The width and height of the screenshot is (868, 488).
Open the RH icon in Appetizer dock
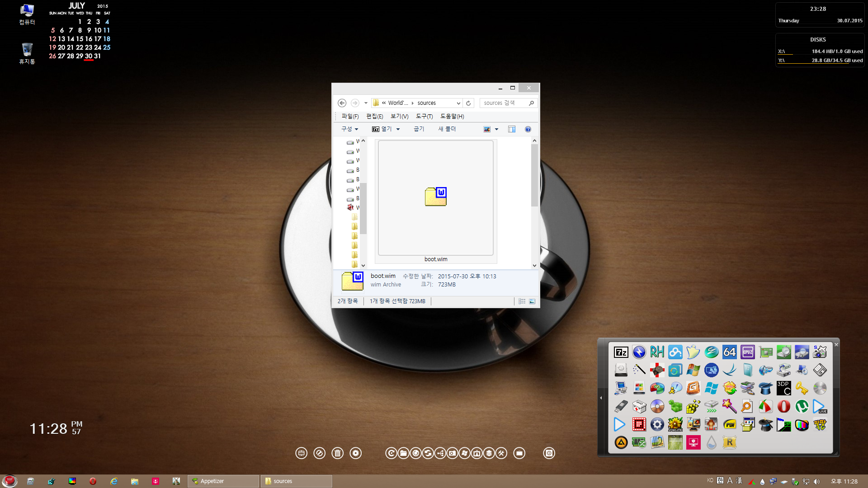tap(657, 352)
